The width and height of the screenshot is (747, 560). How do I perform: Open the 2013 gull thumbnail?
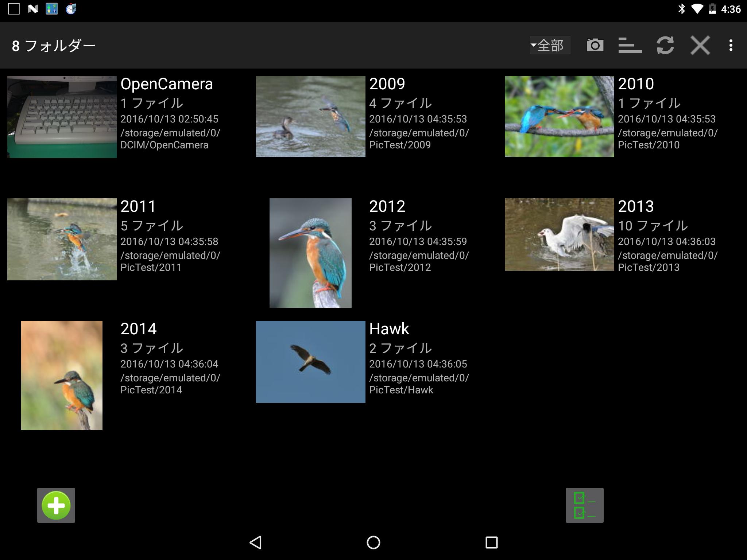[x=560, y=234]
